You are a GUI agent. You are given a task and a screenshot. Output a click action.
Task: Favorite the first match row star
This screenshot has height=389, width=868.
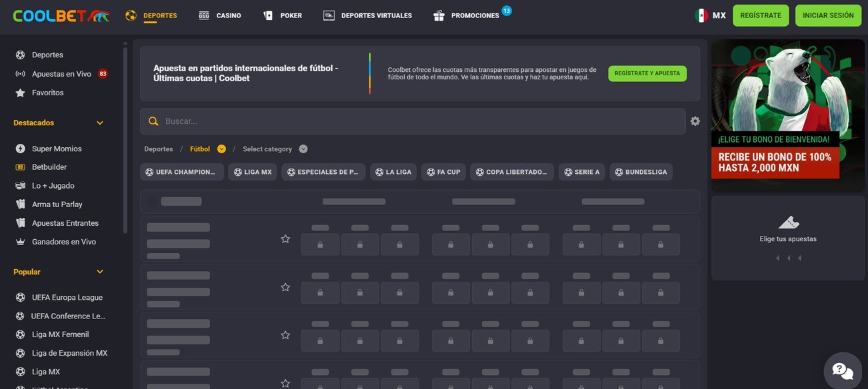(285, 238)
